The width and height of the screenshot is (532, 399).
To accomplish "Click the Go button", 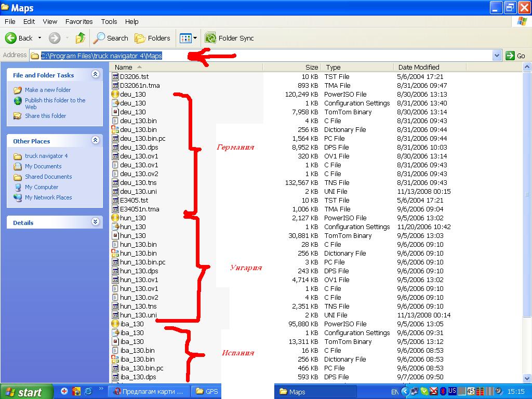I will [x=516, y=56].
